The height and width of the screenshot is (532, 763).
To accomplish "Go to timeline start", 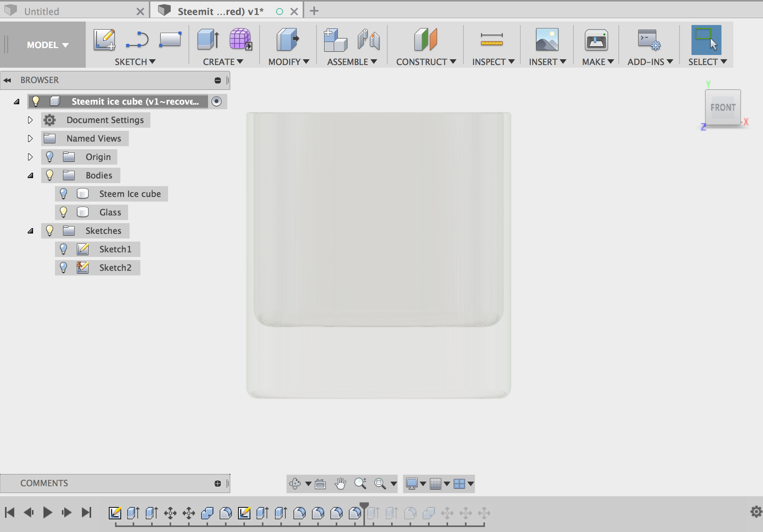I will tap(10, 512).
